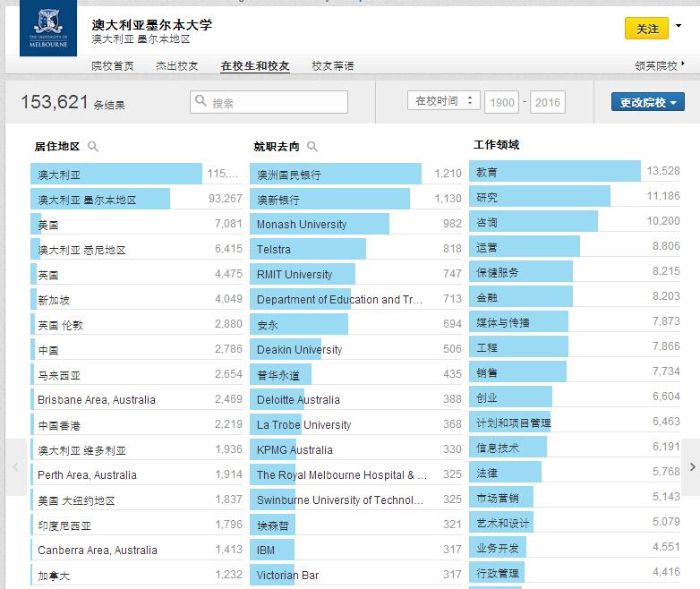Filter by Department of Education and Tr...
Viewport: 700px width, 589px height.
coord(356,299)
